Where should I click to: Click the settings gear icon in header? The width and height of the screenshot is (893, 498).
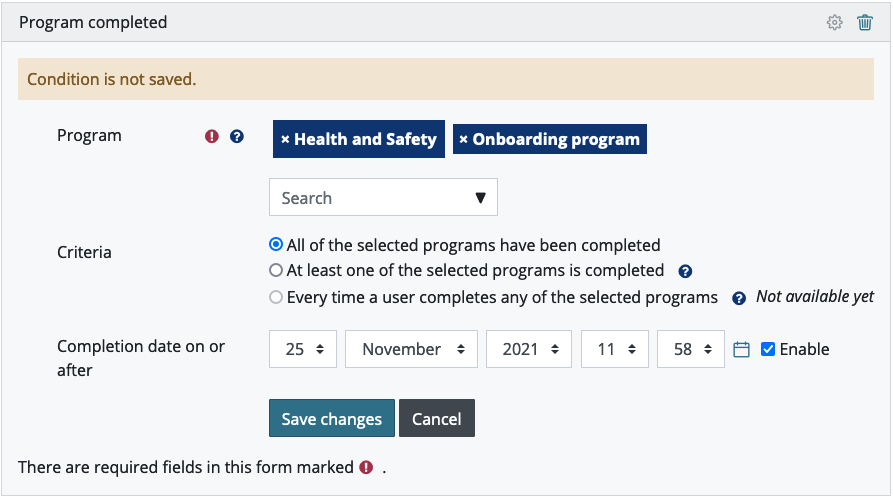[834, 22]
